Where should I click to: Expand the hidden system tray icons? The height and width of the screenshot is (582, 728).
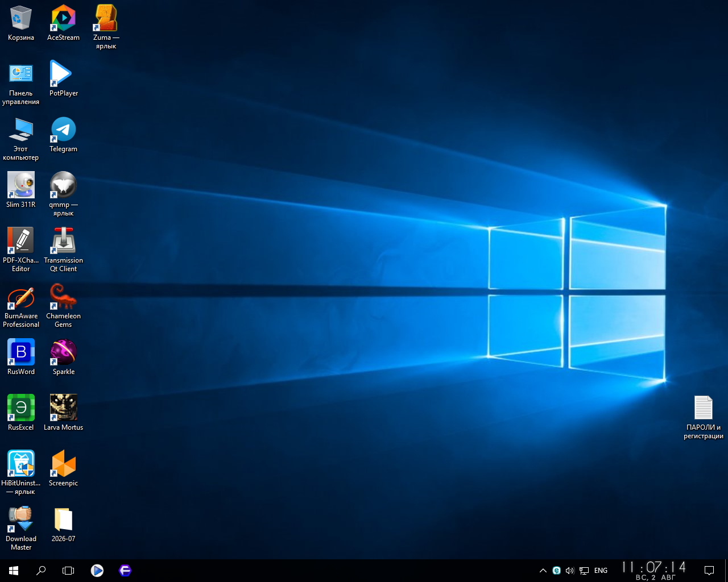543,570
